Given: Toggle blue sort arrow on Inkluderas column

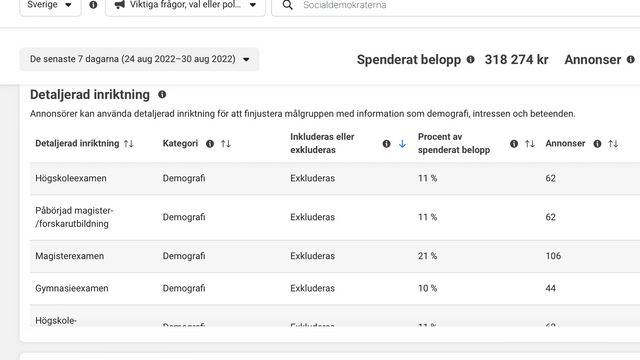Looking at the screenshot, I should point(402,144).
